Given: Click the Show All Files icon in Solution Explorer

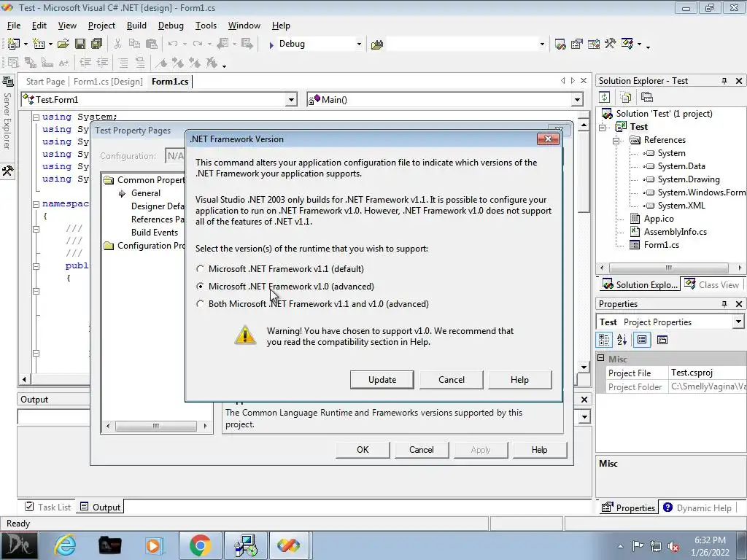Looking at the screenshot, I should tap(625, 97).
